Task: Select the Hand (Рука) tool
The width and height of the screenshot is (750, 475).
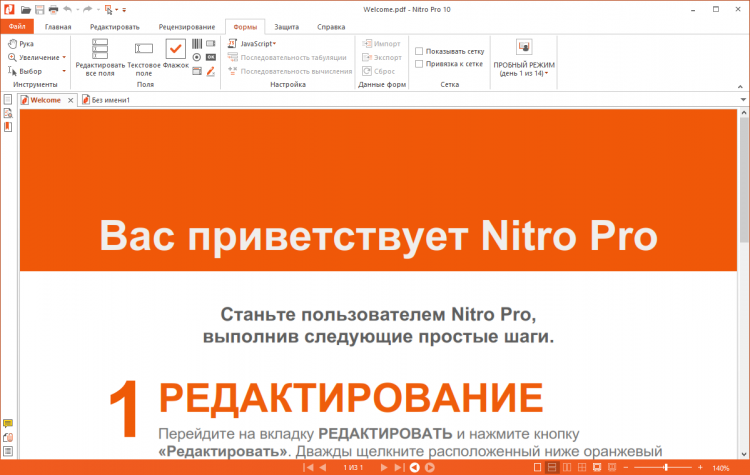Action: [21, 44]
